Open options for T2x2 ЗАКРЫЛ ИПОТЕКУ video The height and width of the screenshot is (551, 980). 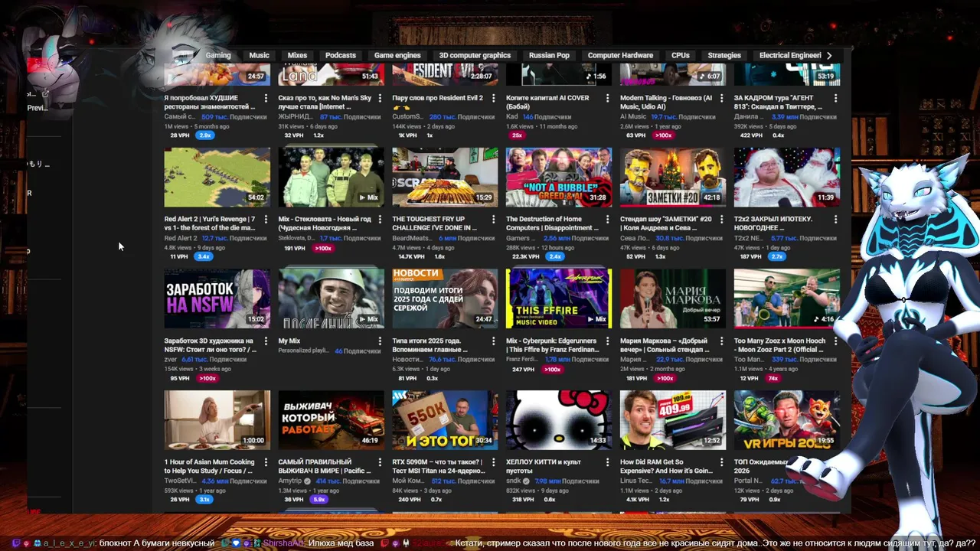835,220
